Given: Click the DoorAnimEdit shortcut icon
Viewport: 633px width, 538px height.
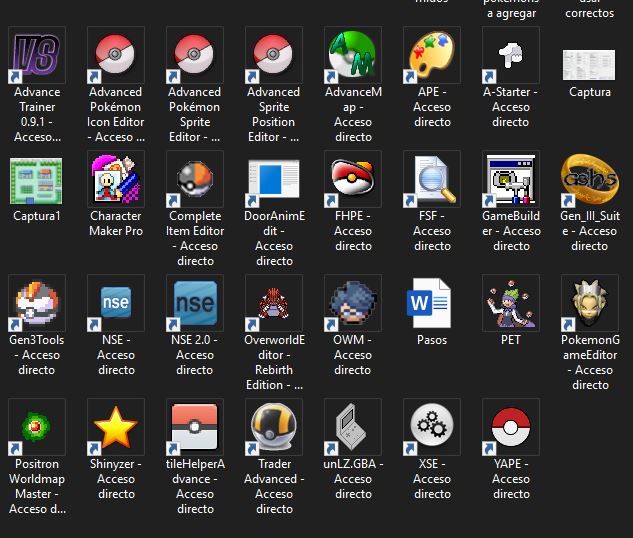Looking at the screenshot, I should coord(274,180).
